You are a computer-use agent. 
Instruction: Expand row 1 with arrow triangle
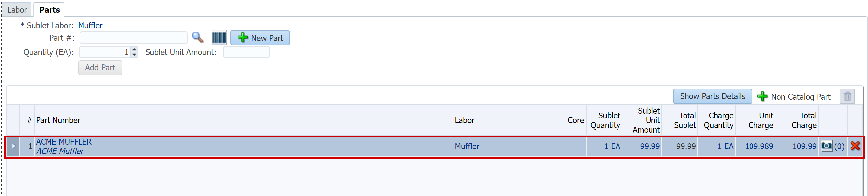click(14, 146)
